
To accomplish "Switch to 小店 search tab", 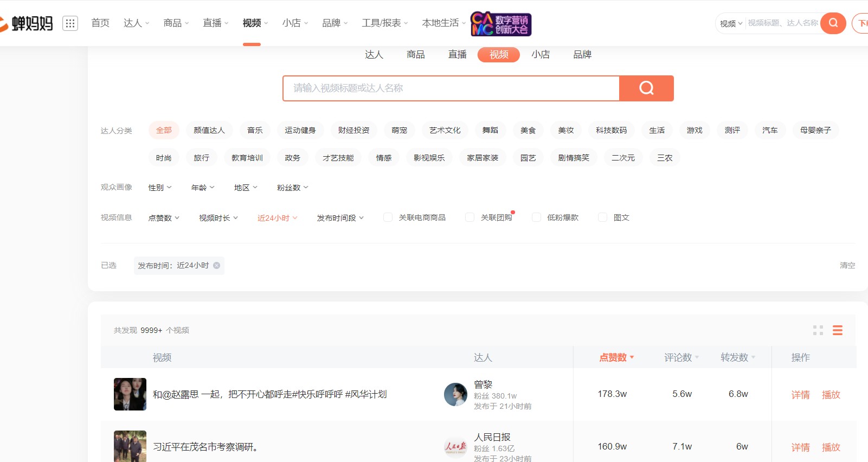I will coord(541,55).
